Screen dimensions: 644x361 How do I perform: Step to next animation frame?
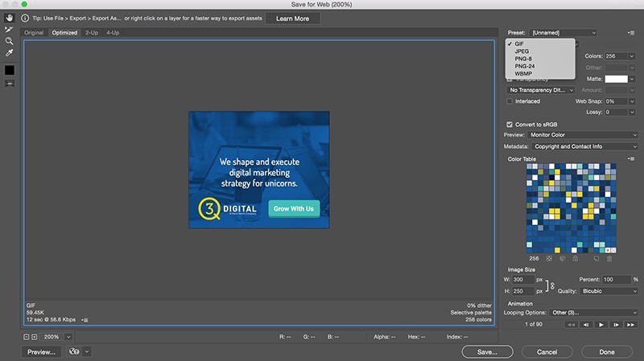[x=616, y=325]
